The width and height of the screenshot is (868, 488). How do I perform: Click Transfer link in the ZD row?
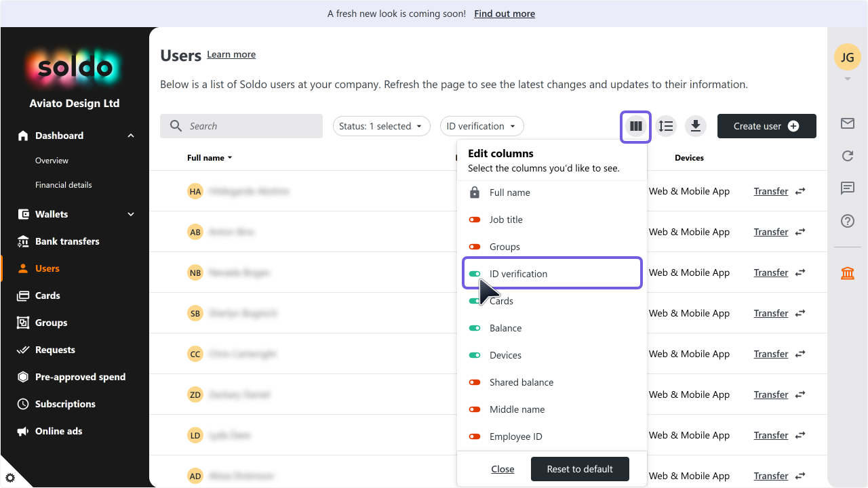(x=771, y=394)
